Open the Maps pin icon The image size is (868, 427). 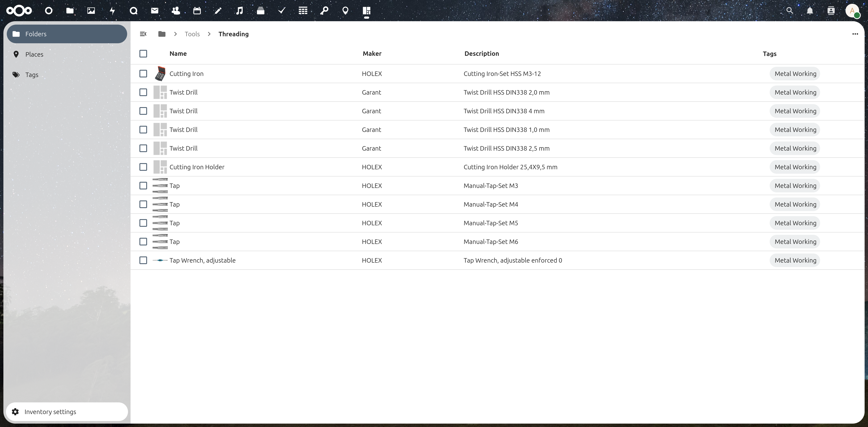click(x=345, y=11)
